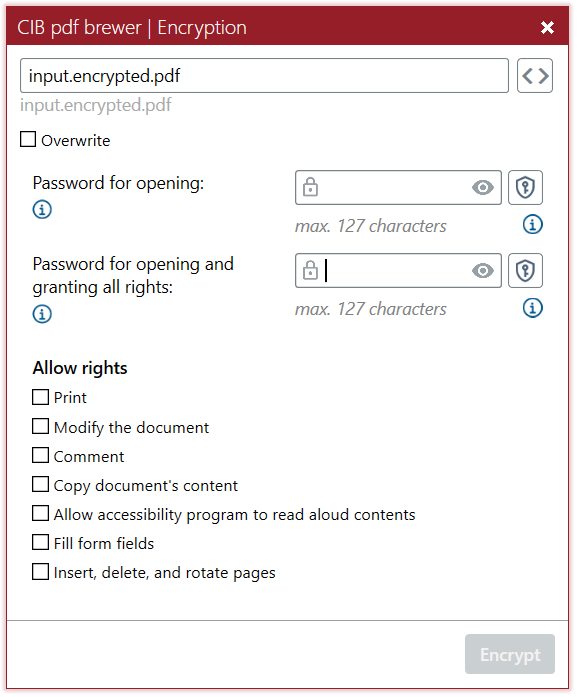
Task: Click info icon beside second 'max. 127 characters'
Action: click(x=533, y=308)
